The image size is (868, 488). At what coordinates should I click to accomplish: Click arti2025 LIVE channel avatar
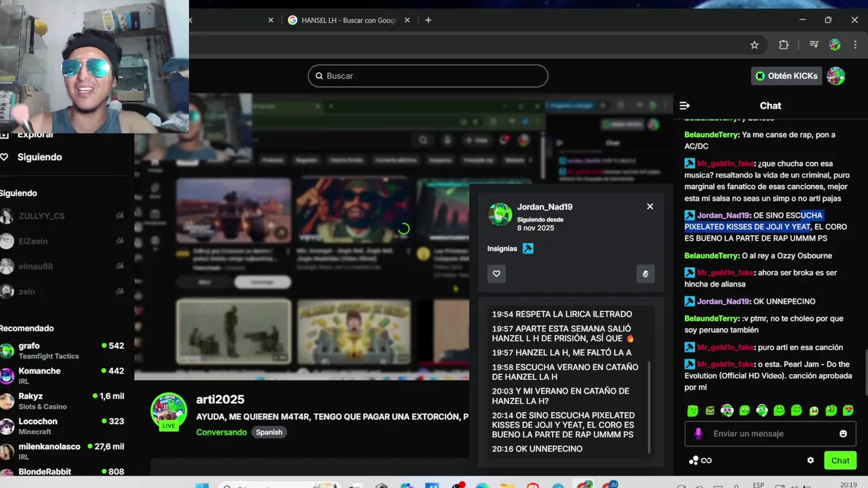click(x=168, y=411)
